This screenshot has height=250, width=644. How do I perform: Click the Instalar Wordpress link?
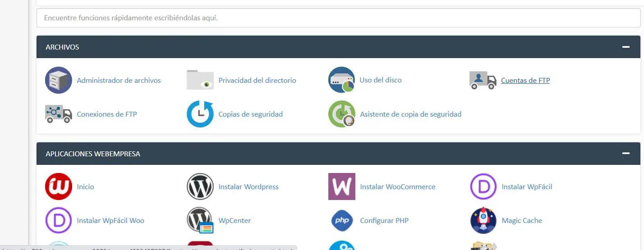coord(248,186)
